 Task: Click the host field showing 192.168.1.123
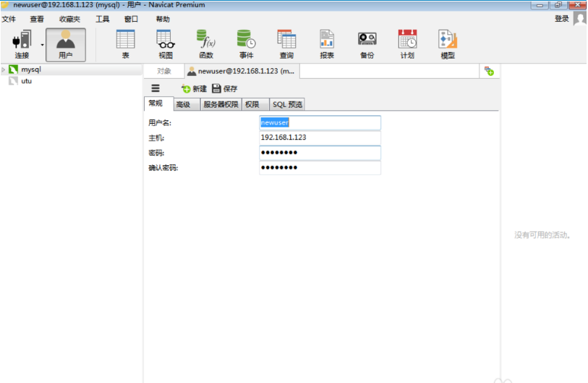point(320,138)
